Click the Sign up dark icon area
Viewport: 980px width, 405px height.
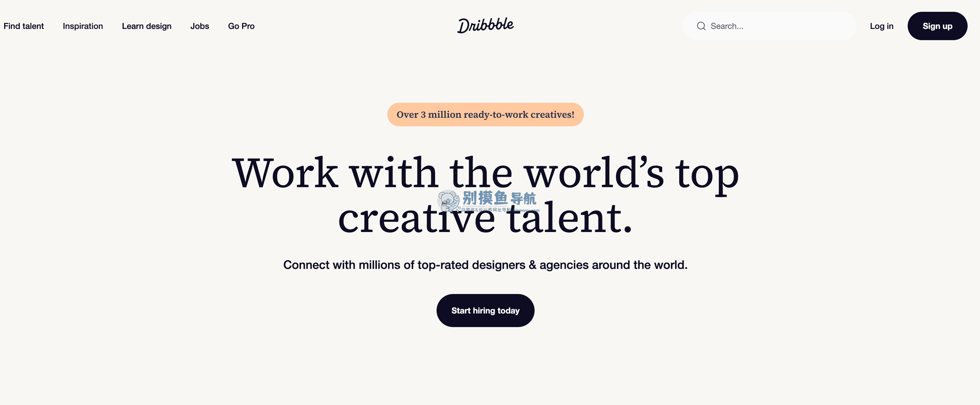937,26
